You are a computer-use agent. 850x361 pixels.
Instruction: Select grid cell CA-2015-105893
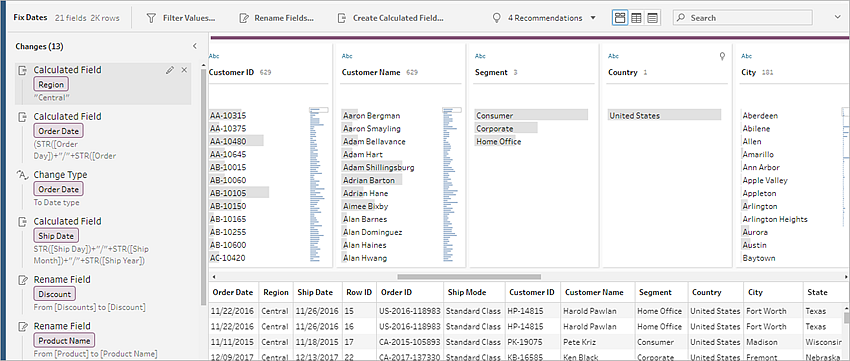click(410, 343)
